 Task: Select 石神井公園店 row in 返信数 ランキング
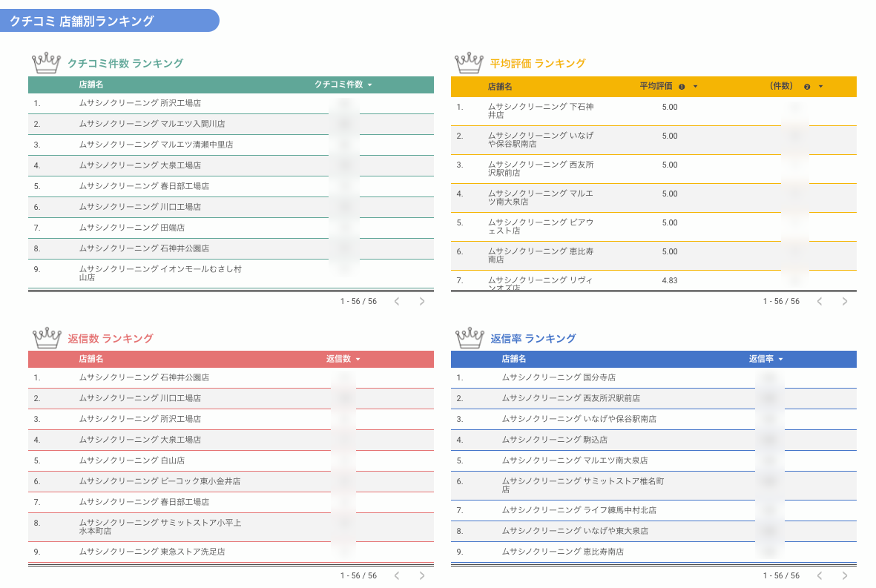(231, 378)
